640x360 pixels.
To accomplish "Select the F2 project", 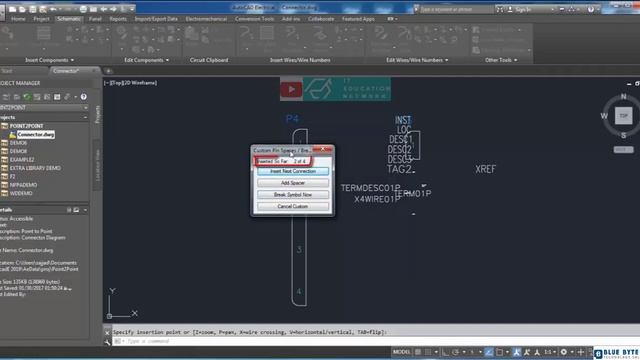I will point(12,176).
